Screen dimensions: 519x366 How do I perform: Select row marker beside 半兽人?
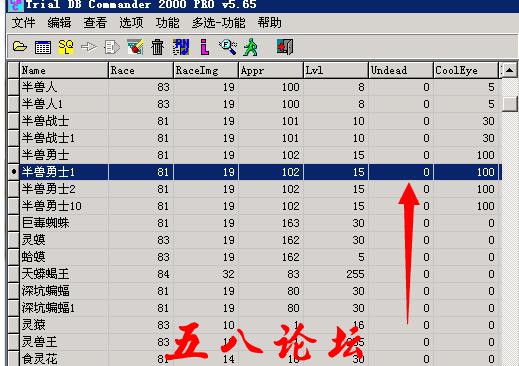(14, 87)
